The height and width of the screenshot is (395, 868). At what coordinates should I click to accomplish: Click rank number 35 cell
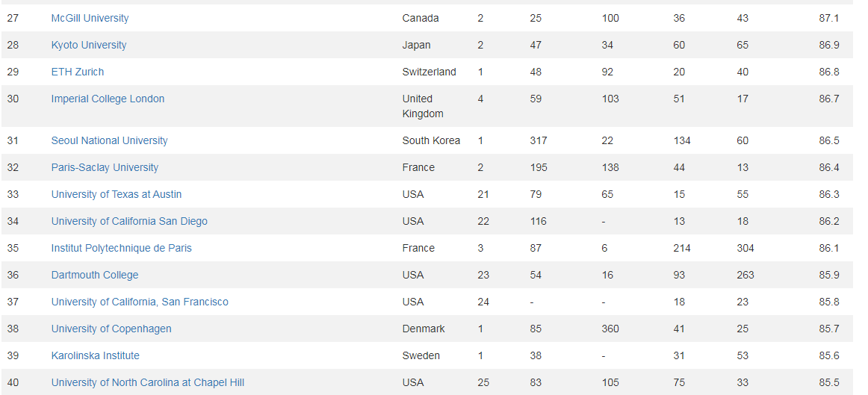(13, 248)
